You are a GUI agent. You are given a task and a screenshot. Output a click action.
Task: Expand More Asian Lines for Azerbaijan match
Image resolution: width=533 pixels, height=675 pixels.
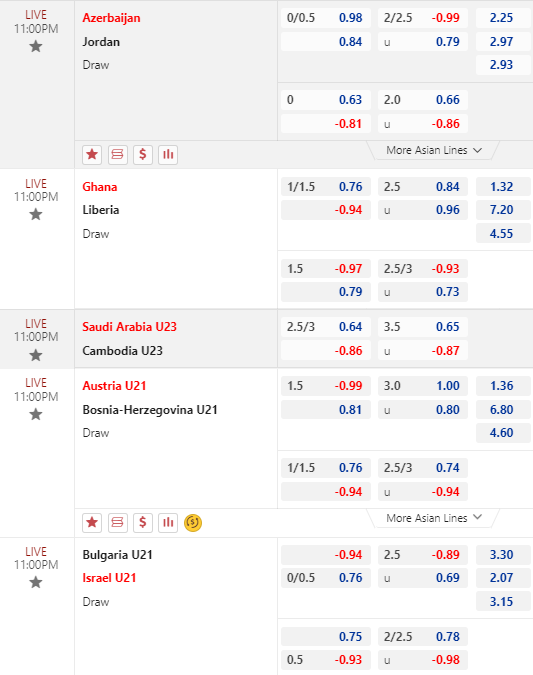434,150
